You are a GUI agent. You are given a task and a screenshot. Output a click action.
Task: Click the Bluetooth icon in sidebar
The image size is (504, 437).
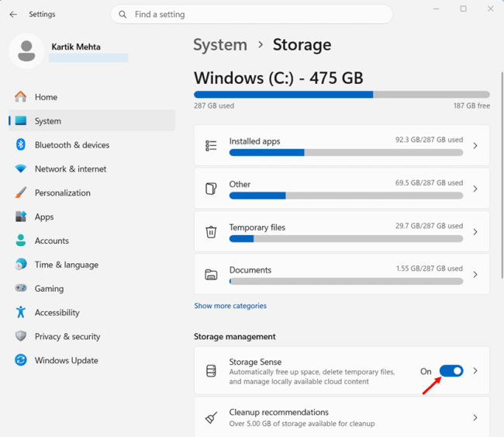21,144
